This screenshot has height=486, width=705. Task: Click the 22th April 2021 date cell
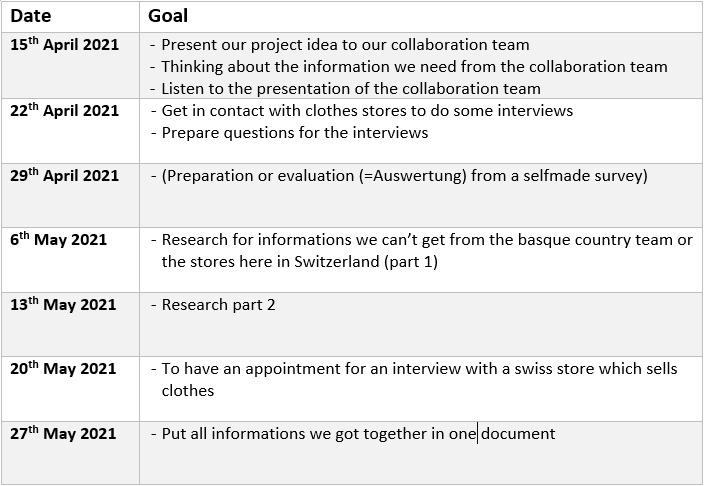(64, 111)
